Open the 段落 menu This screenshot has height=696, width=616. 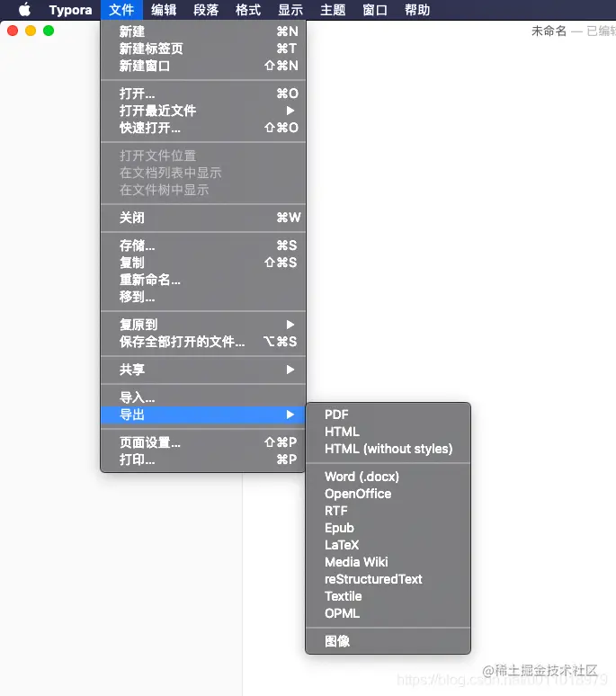click(x=206, y=10)
